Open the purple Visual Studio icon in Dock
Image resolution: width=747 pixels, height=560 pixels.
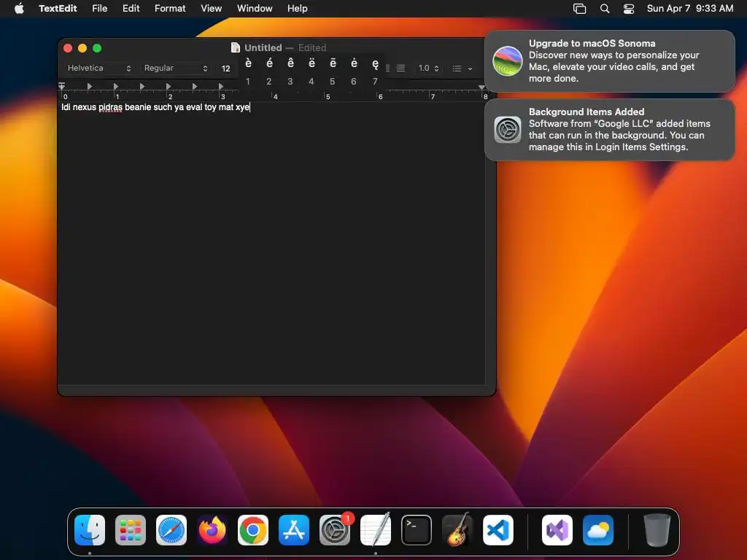(557, 530)
